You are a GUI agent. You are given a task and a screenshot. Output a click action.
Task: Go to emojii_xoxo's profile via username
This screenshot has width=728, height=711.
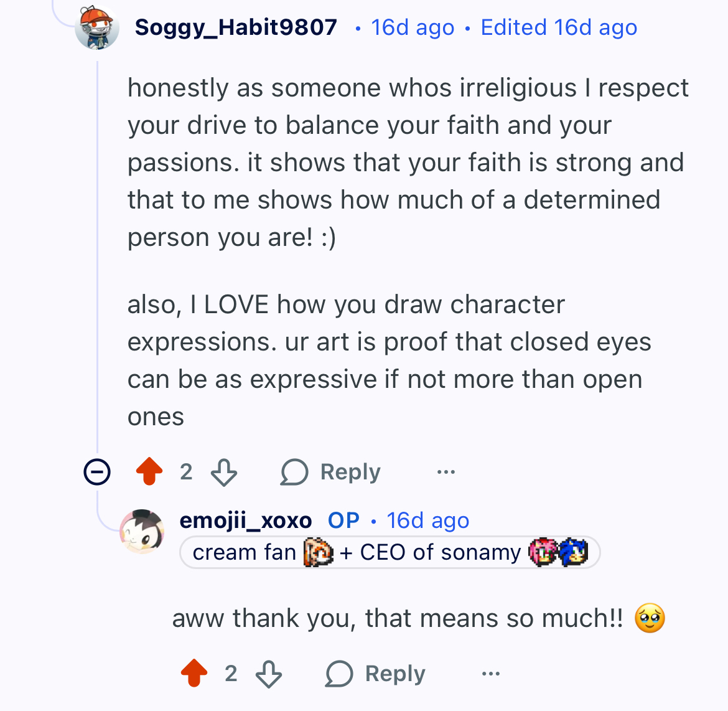(246, 520)
